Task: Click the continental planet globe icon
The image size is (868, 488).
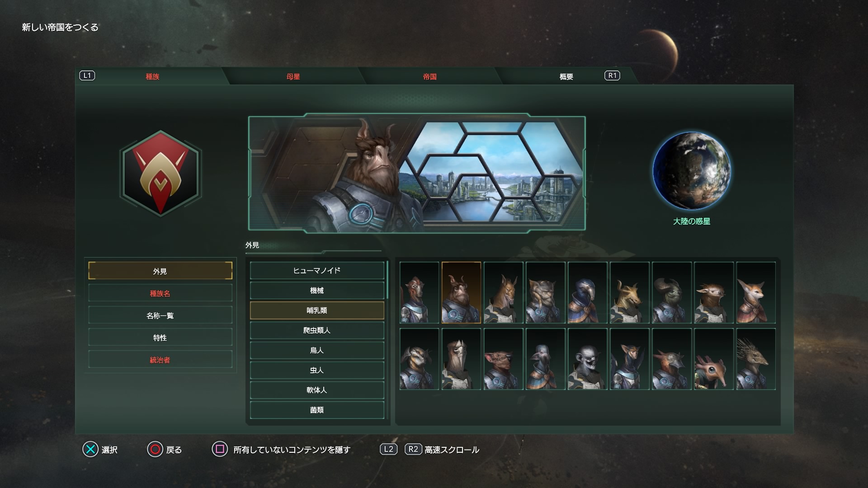Action: pos(691,171)
